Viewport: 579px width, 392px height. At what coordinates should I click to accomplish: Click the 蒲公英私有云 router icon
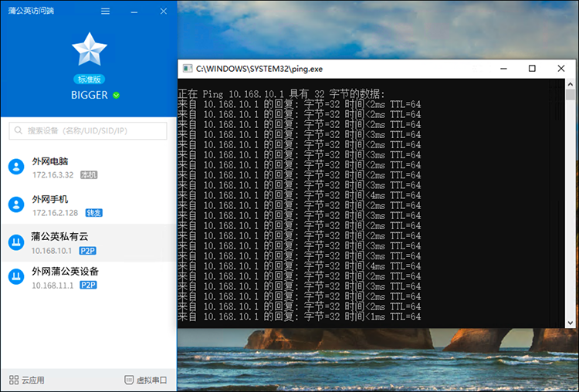coord(16,242)
